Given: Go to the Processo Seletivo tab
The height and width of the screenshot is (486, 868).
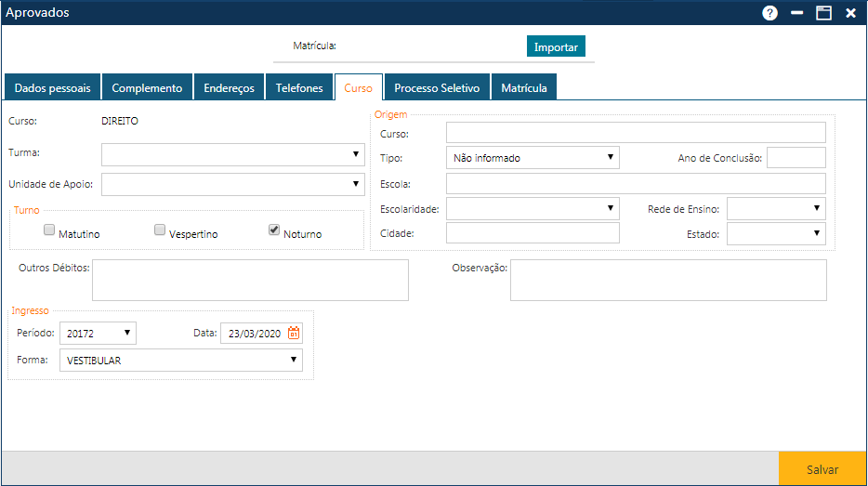Looking at the screenshot, I should pyautogui.click(x=437, y=88).
